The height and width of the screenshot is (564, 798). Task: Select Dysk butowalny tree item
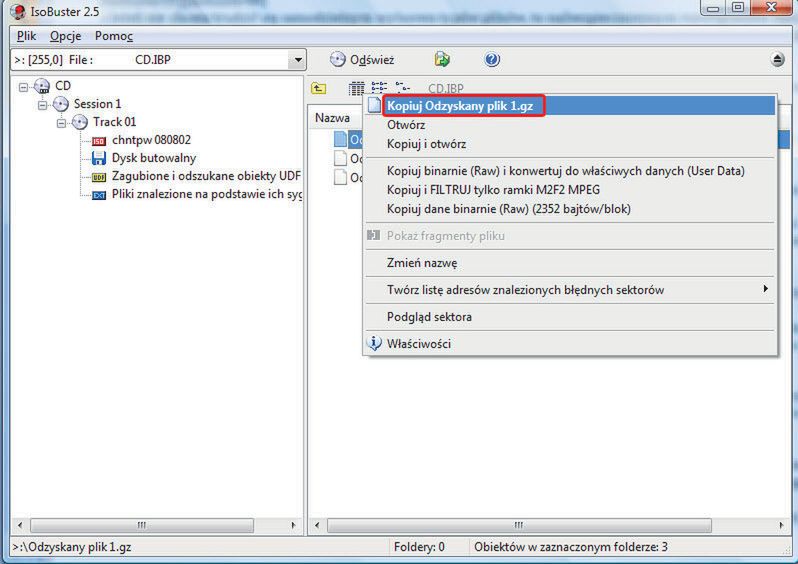click(154, 158)
